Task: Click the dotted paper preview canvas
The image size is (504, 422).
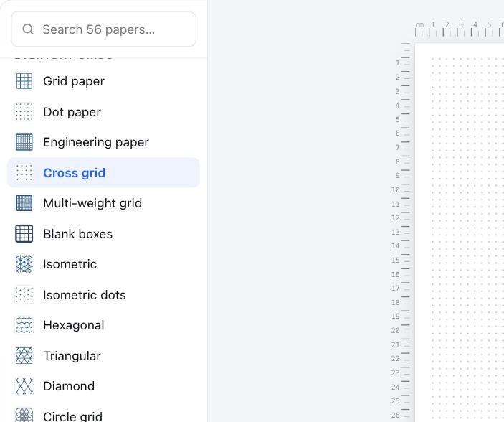Action: (460, 233)
